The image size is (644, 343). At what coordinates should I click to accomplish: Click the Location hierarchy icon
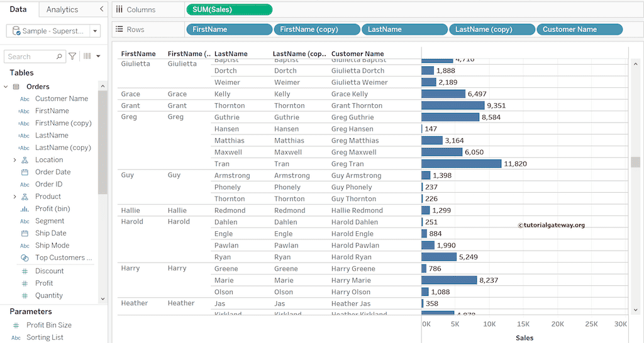click(x=25, y=160)
